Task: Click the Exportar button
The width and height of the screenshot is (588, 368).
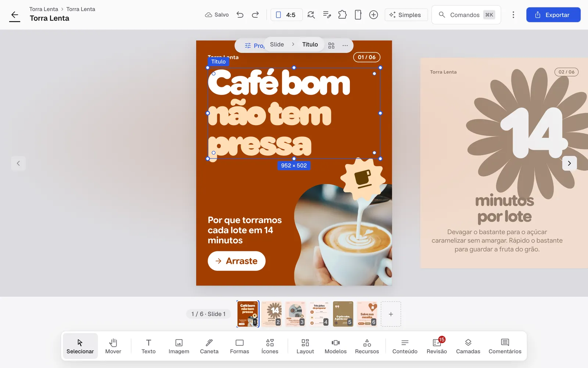Action: click(x=553, y=15)
